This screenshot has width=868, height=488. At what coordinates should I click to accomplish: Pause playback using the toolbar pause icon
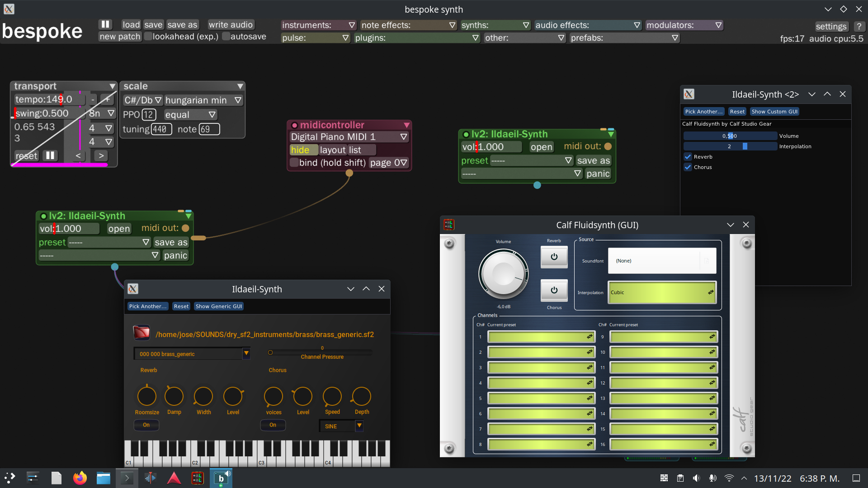click(105, 24)
